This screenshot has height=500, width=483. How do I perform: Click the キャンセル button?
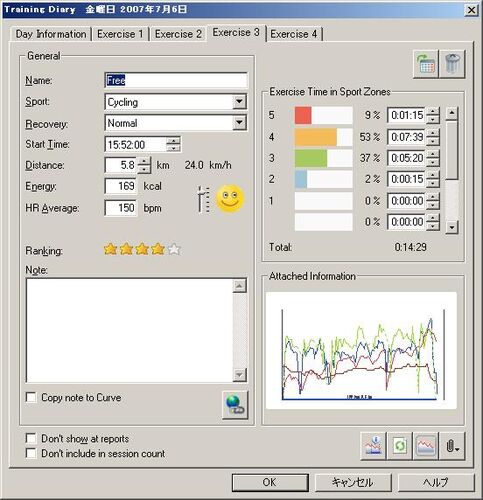pos(353,482)
